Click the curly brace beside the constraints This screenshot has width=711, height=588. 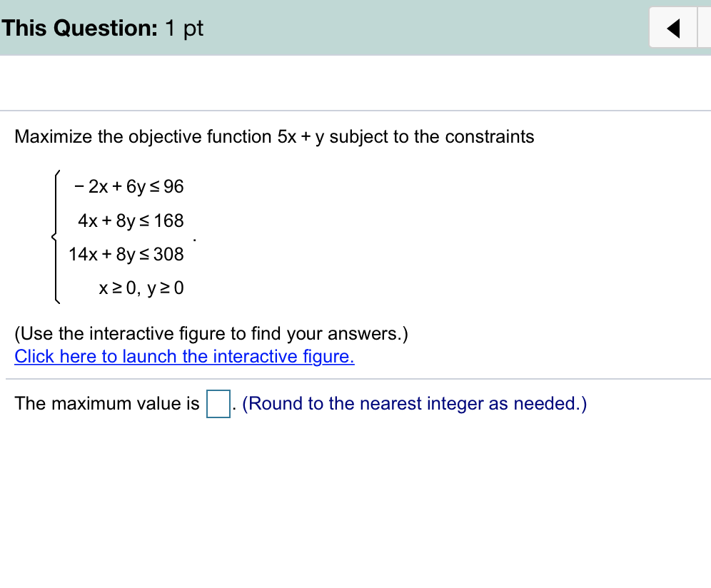[57, 235]
